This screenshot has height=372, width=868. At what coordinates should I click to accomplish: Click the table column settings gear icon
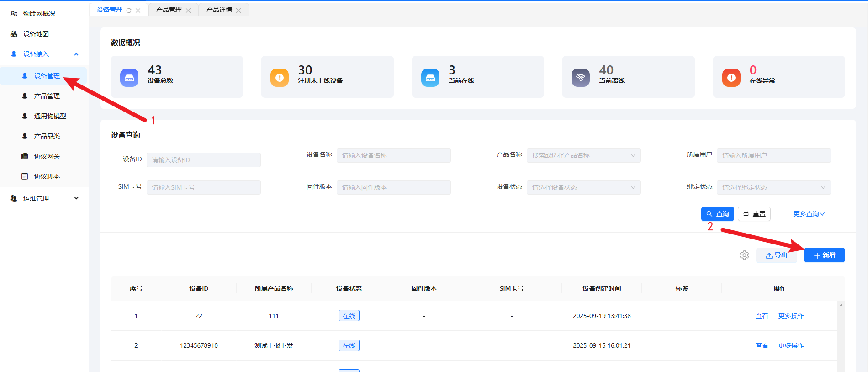coord(744,255)
